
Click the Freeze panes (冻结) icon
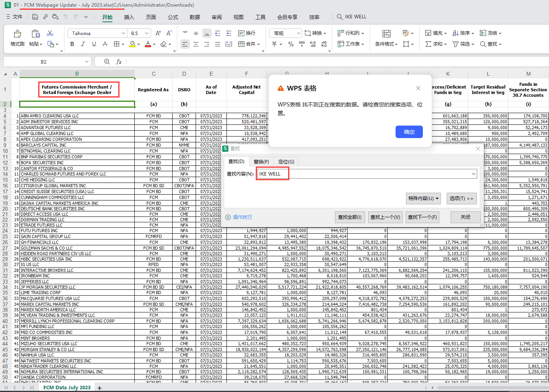tap(483, 33)
